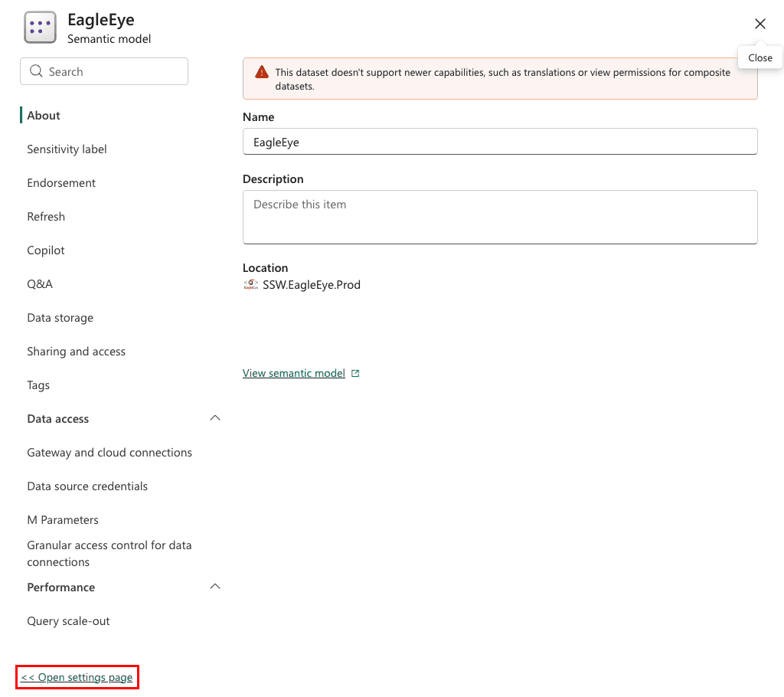Select the About settings item
This screenshot has width=784, height=697.
tap(44, 115)
